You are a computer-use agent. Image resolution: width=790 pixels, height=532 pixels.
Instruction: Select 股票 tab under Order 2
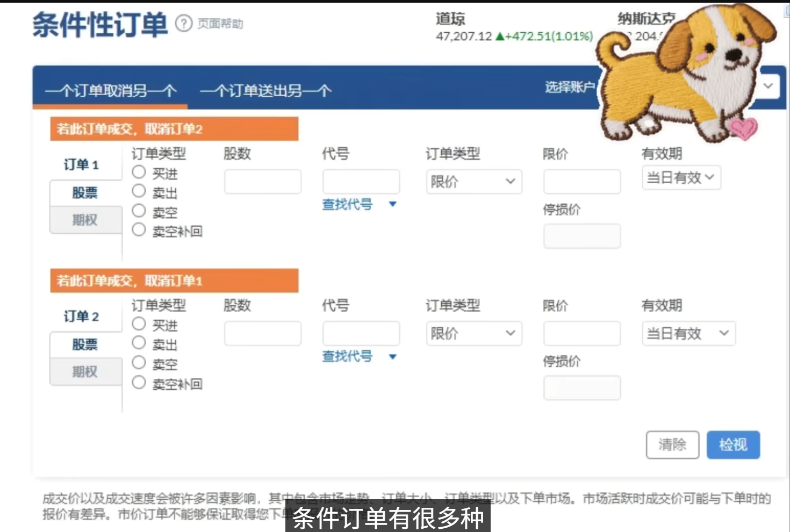pyautogui.click(x=85, y=344)
